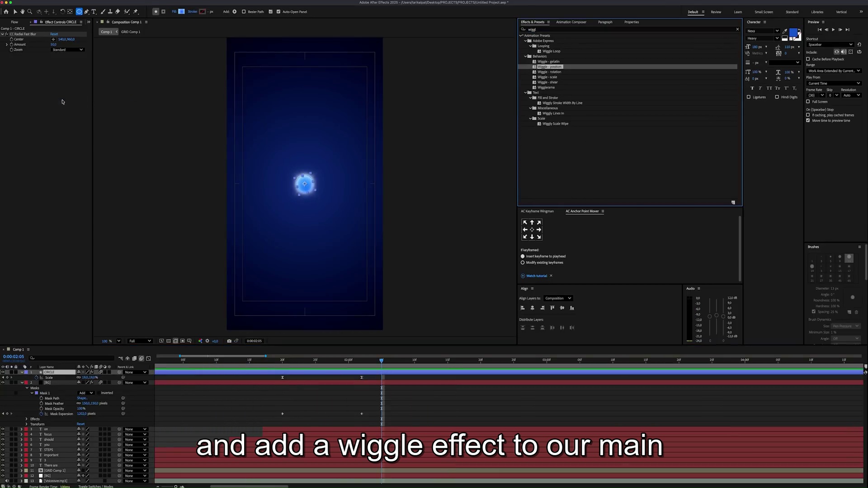Go to Home screen icon
Viewport: 868px width, 488px height.
(x=6, y=12)
